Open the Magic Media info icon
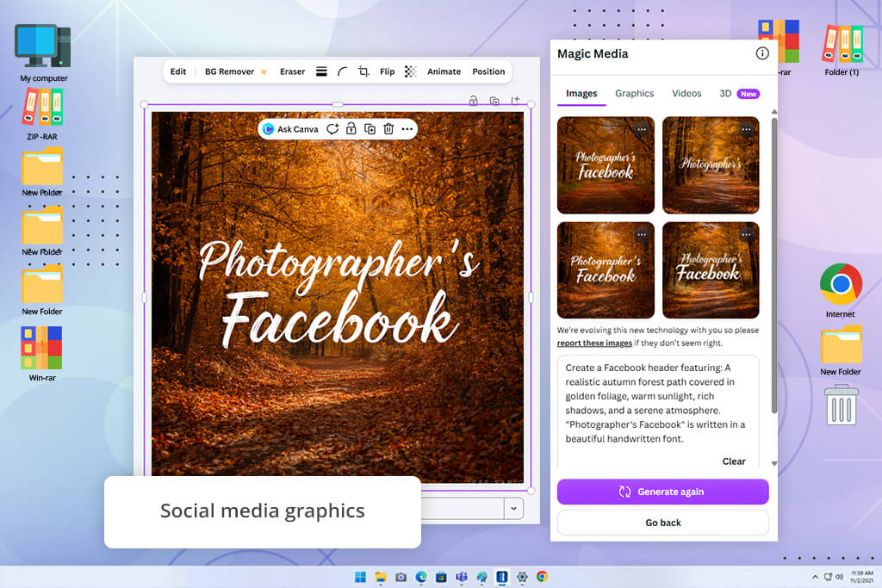Viewport: 882px width, 588px height. click(x=762, y=53)
